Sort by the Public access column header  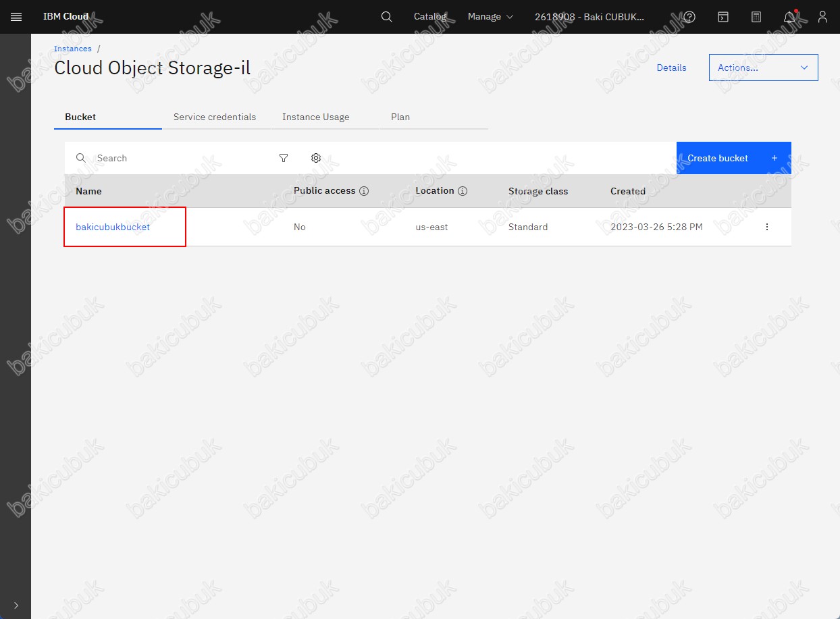pyautogui.click(x=324, y=191)
